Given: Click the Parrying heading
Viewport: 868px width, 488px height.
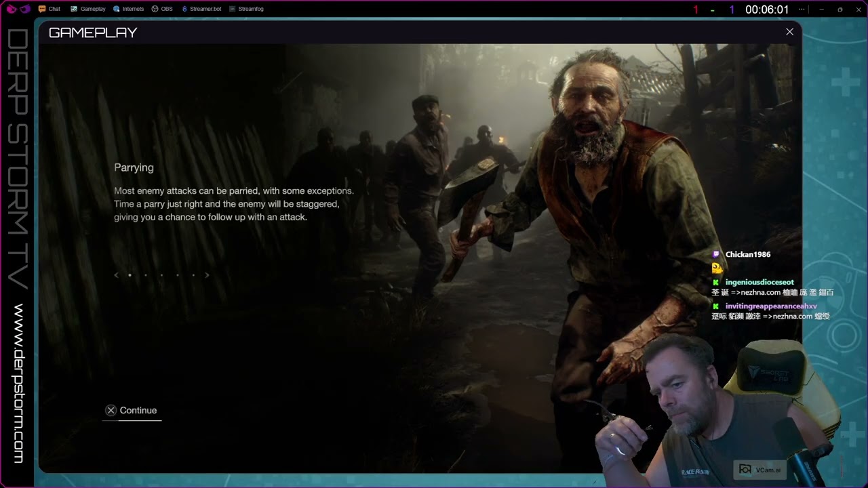Looking at the screenshot, I should coord(134,167).
